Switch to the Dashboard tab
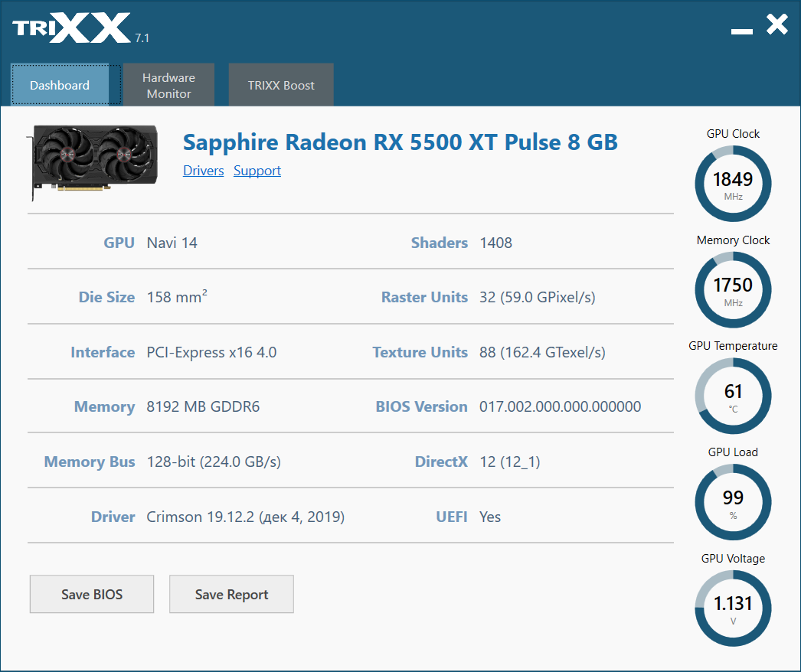Viewport: 801px width, 672px height. click(60, 85)
